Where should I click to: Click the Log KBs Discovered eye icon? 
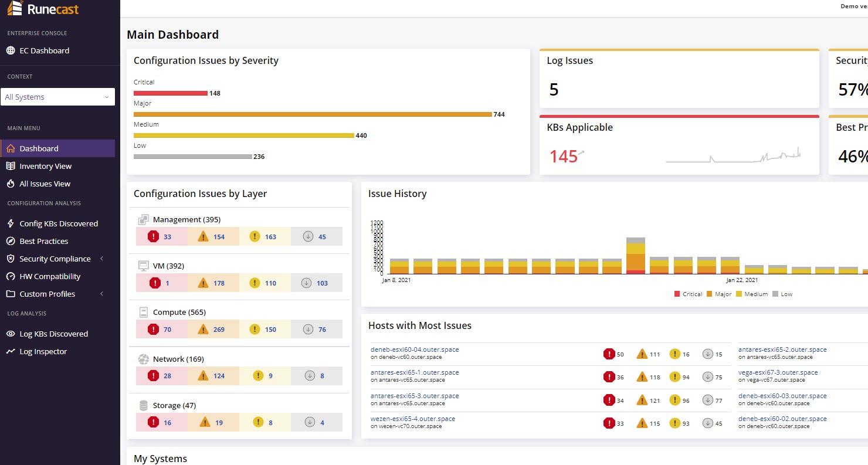[x=11, y=334]
